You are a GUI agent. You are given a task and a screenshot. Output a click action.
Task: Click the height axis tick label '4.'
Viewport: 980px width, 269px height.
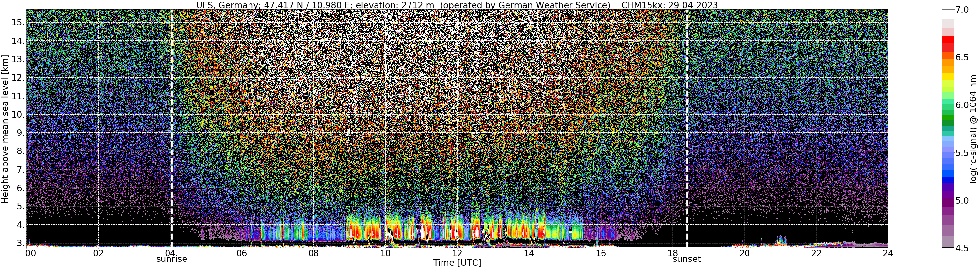click(20, 225)
